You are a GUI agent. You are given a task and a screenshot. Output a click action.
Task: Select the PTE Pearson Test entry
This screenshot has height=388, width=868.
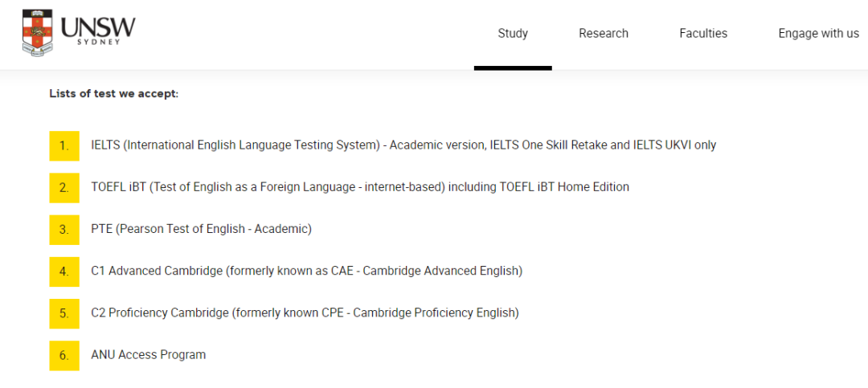(201, 229)
